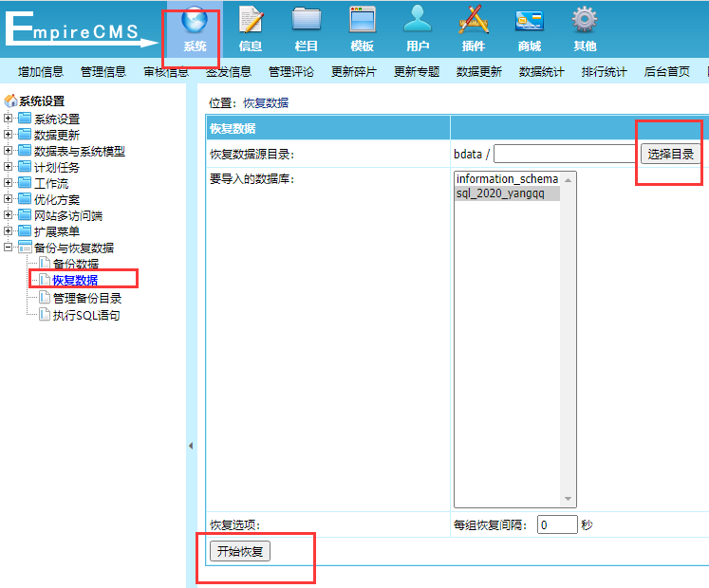Select information_schema in the database list

(507, 179)
